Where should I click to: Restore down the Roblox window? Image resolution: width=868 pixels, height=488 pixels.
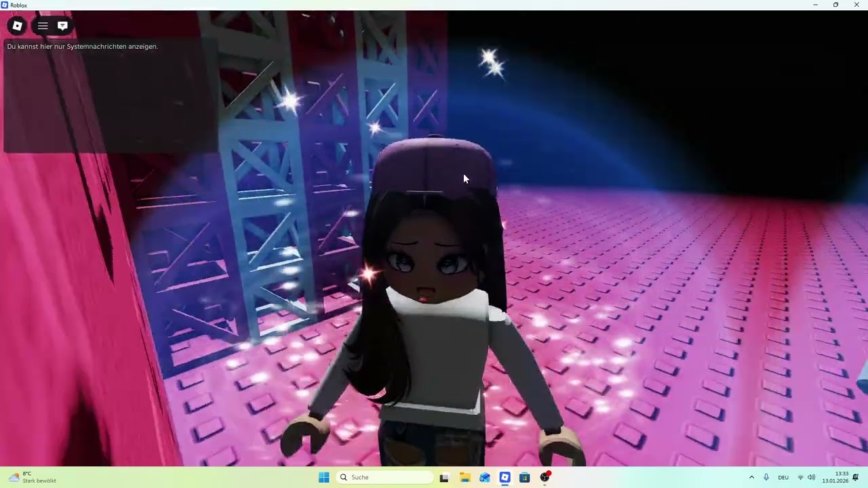click(x=835, y=5)
